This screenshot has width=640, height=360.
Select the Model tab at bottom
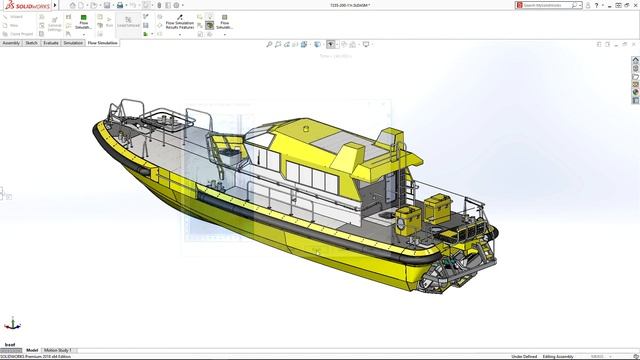(x=32, y=350)
